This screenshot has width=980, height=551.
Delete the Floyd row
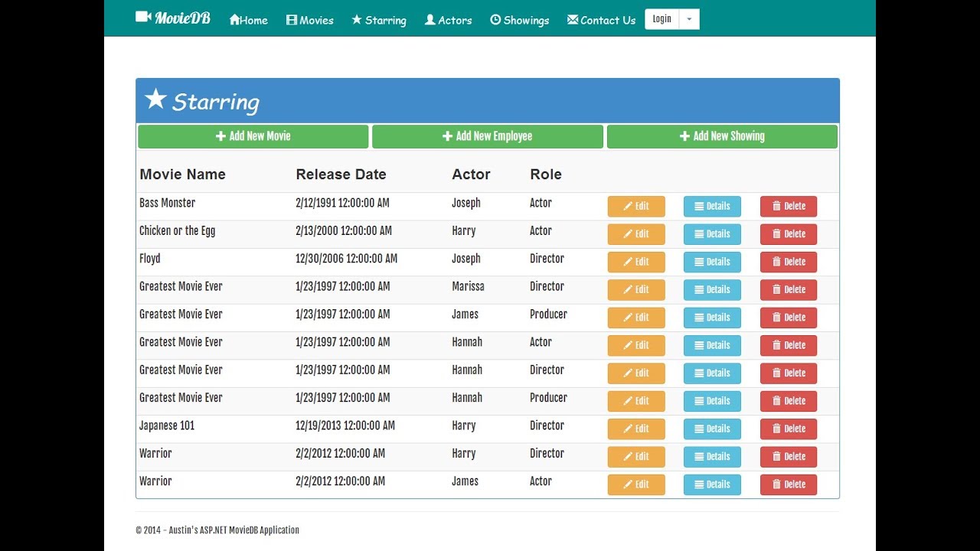(x=789, y=262)
